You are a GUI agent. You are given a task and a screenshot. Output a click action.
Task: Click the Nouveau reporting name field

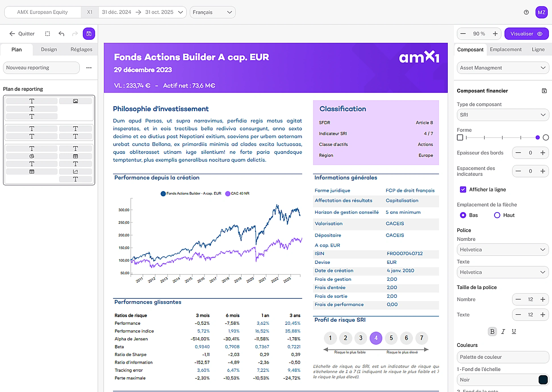(41, 68)
